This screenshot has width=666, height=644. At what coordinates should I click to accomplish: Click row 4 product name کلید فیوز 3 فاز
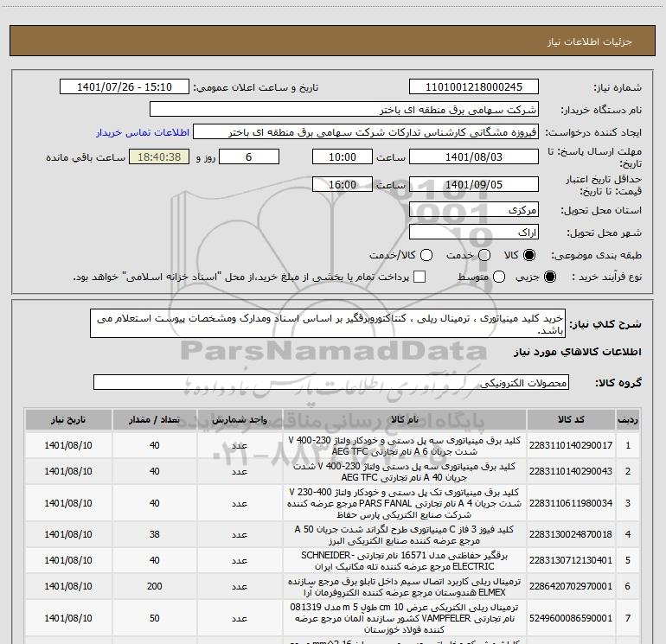pyautogui.click(x=405, y=535)
